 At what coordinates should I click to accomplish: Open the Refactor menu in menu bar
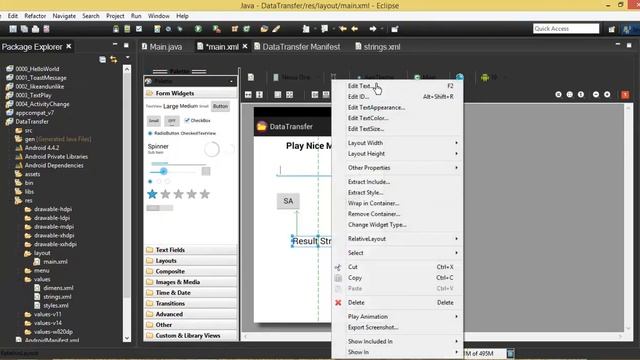coord(35,16)
